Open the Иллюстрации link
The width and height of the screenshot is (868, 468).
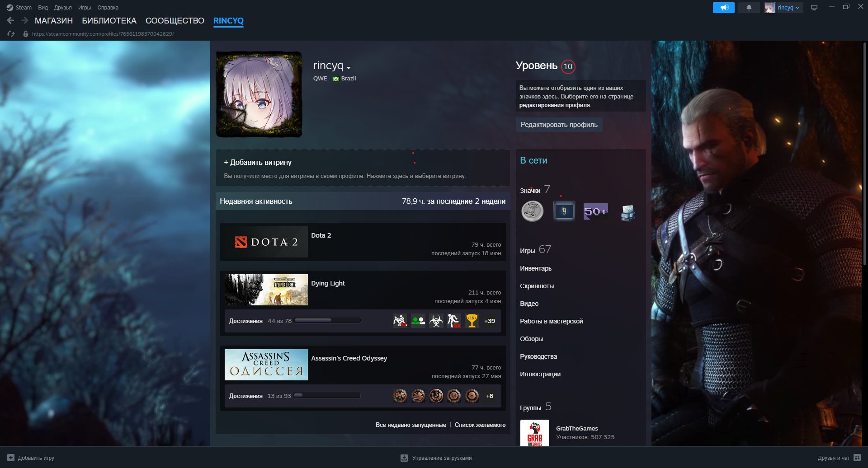(x=540, y=374)
